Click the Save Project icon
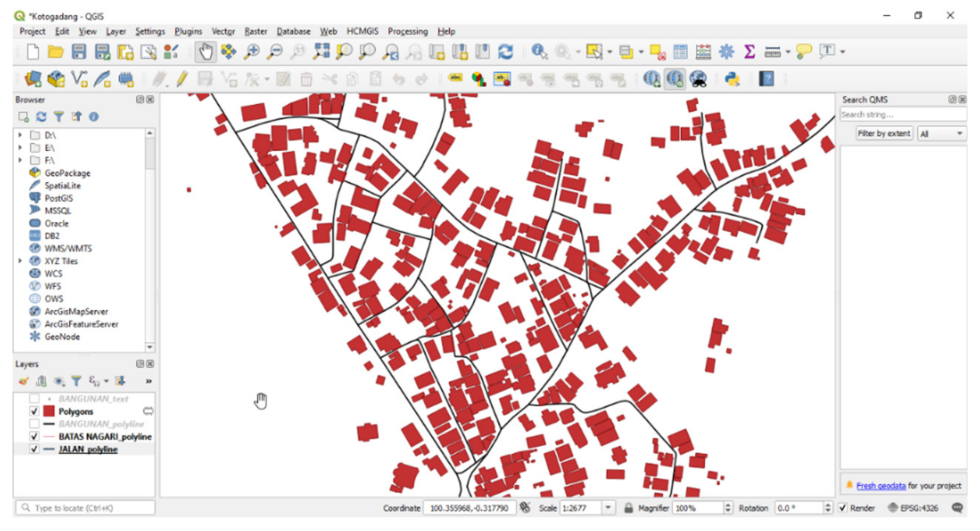This screenshot has height=531, width=980. click(79, 52)
